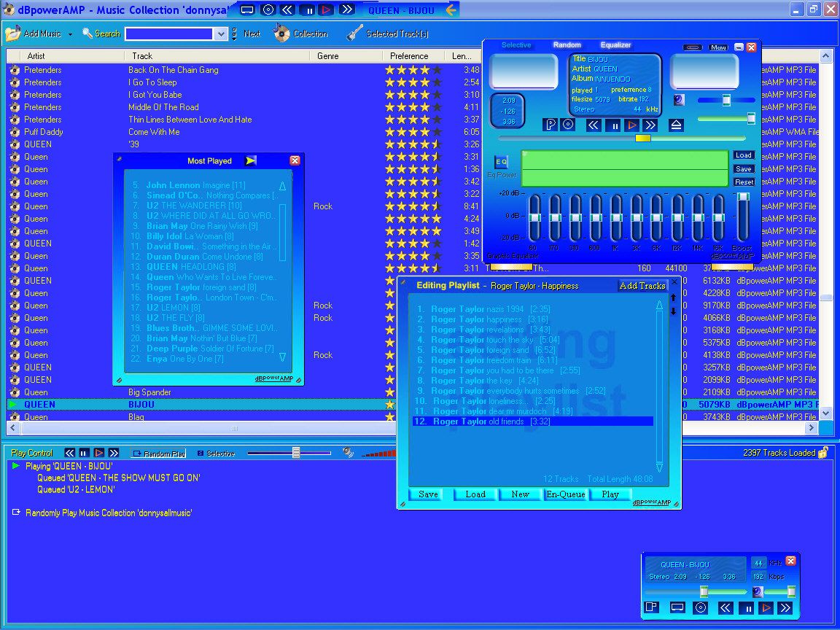Open the Search combo box dropdown arrow
The height and width of the screenshot is (630, 840).
(x=222, y=34)
